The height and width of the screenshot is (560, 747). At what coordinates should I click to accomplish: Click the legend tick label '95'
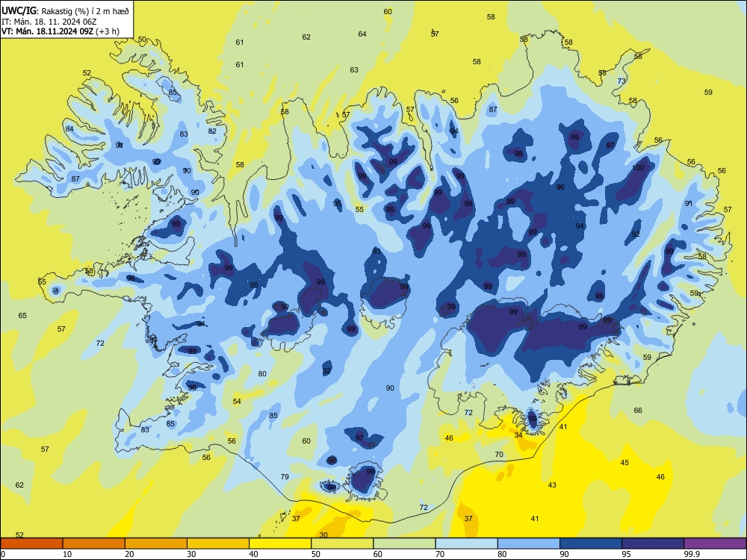626,554
